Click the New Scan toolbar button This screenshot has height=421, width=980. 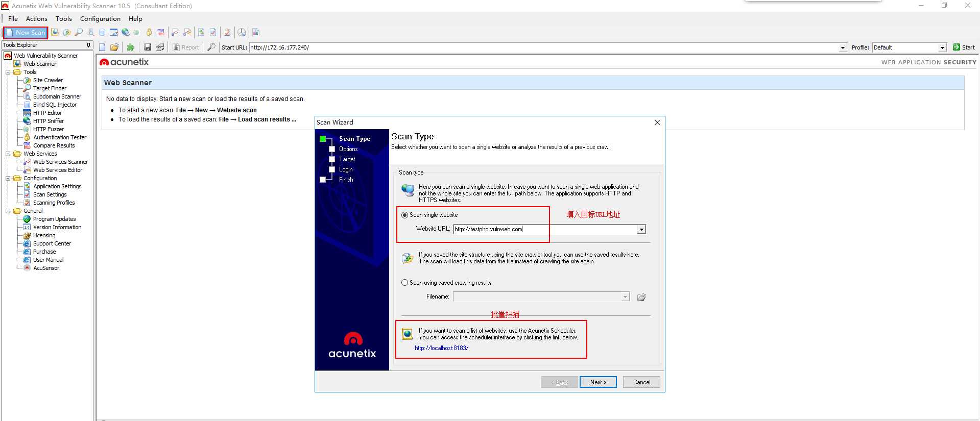[26, 33]
